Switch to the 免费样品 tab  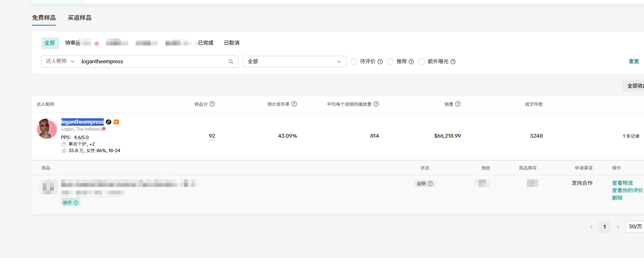(44, 18)
